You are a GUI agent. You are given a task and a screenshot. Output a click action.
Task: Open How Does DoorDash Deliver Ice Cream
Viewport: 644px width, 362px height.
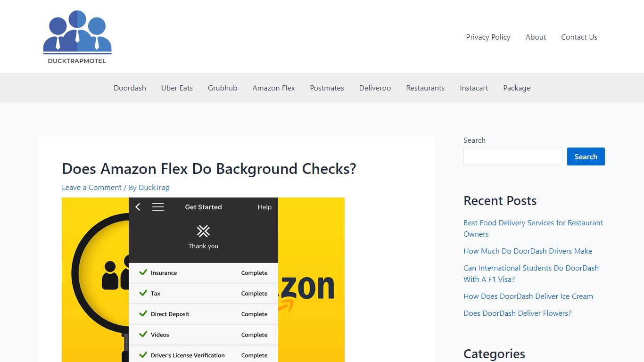[528, 296]
